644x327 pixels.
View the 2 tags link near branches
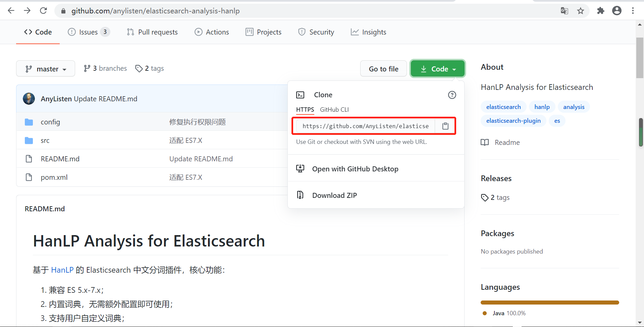pyautogui.click(x=150, y=68)
